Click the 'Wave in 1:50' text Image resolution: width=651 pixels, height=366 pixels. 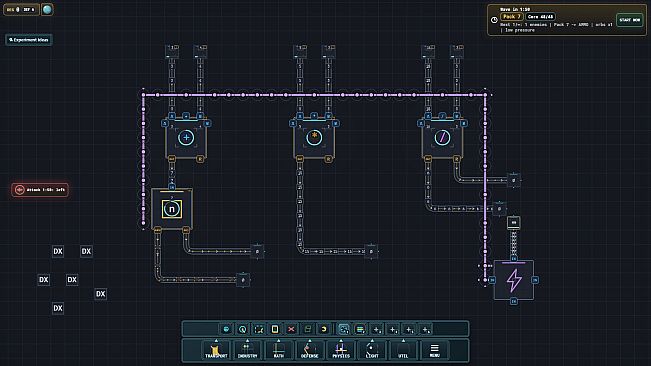coord(515,9)
